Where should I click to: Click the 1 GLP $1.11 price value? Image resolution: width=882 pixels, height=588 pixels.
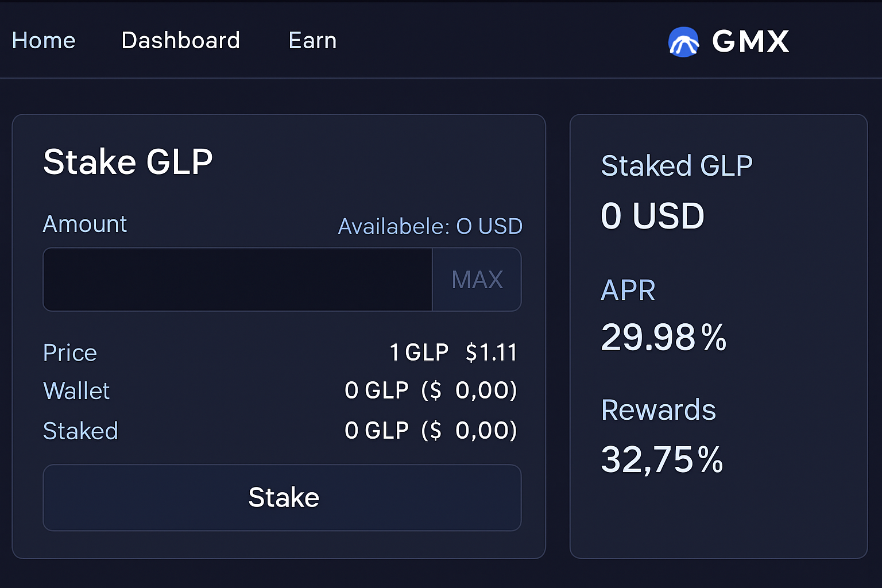pyautogui.click(x=453, y=352)
